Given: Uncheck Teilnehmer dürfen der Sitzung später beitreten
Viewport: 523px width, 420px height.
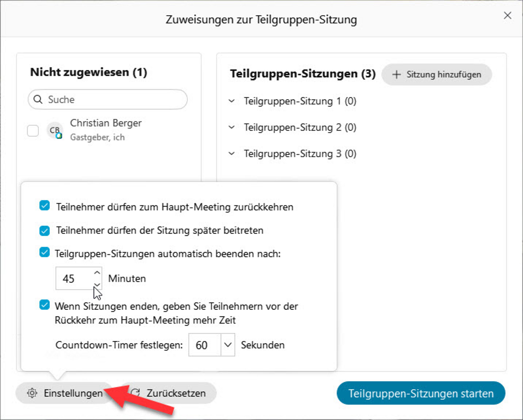Looking at the screenshot, I should [44, 230].
